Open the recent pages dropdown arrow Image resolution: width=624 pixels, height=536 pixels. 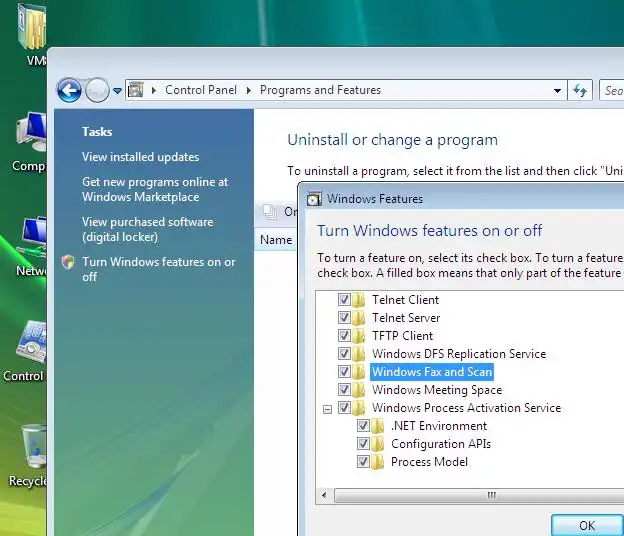(x=117, y=91)
